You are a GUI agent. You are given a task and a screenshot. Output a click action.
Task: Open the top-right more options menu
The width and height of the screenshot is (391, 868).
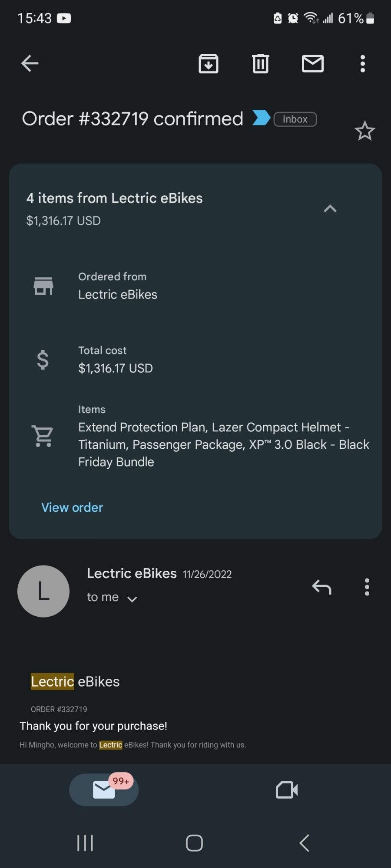[363, 64]
